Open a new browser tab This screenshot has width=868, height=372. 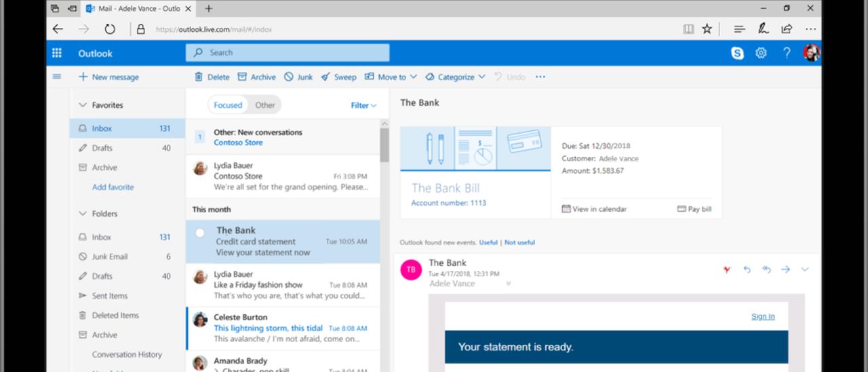click(208, 8)
